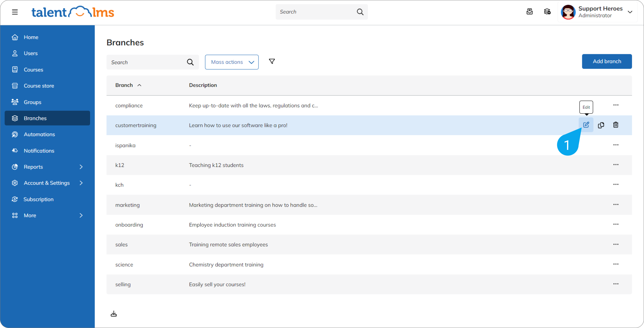The height and width of the screenshot is (328, 644).
Task: Click the Add branch button
Action: click(607, 62)
